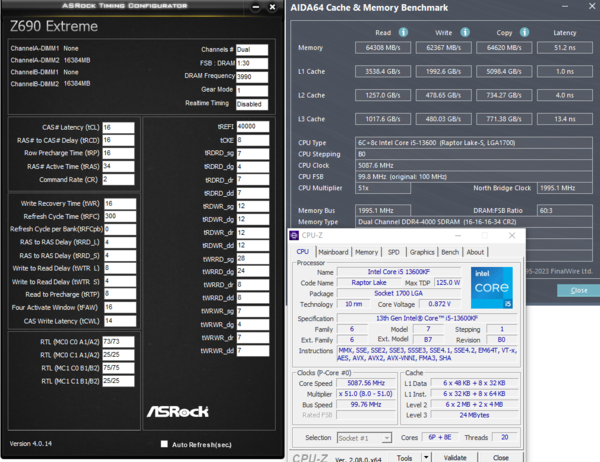The image size is (600, 462).
Task: Click the tREFI value field showing 40000
Action: coord(253,127)
